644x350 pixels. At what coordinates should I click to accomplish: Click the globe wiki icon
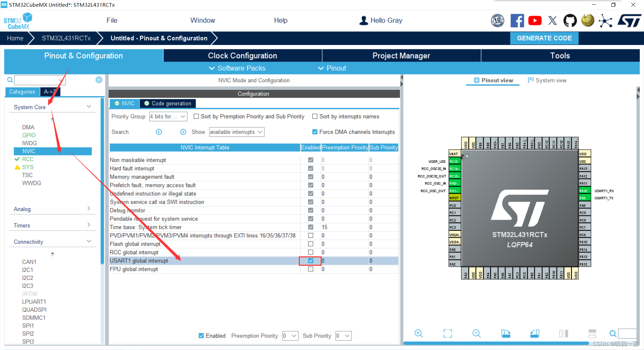pyautogui.click(x=588, y=20)
